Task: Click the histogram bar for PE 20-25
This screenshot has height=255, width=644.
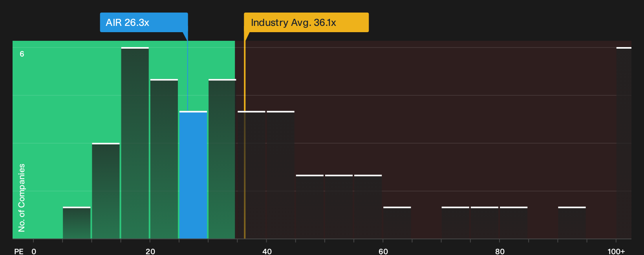Action: point(164,159)
